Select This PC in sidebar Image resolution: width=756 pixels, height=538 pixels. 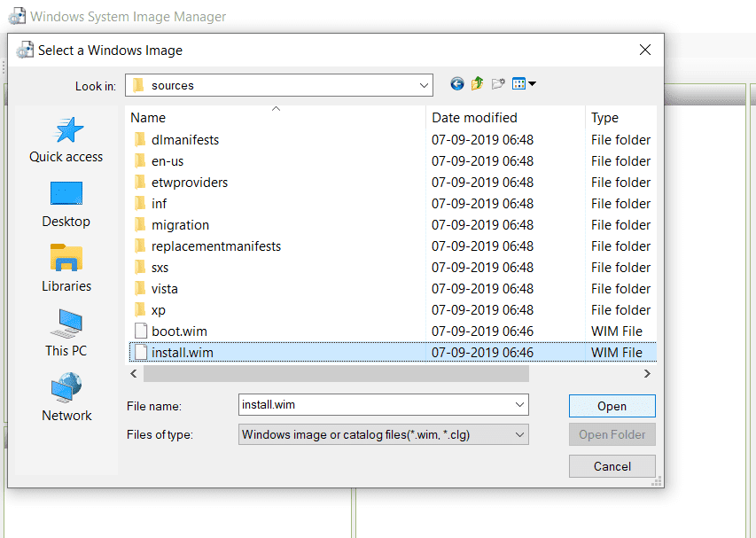tap(66, 333)
